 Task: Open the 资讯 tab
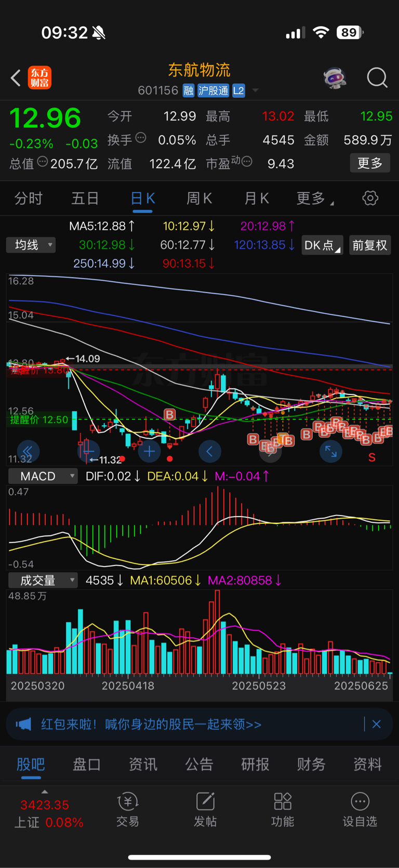[143, 764]
